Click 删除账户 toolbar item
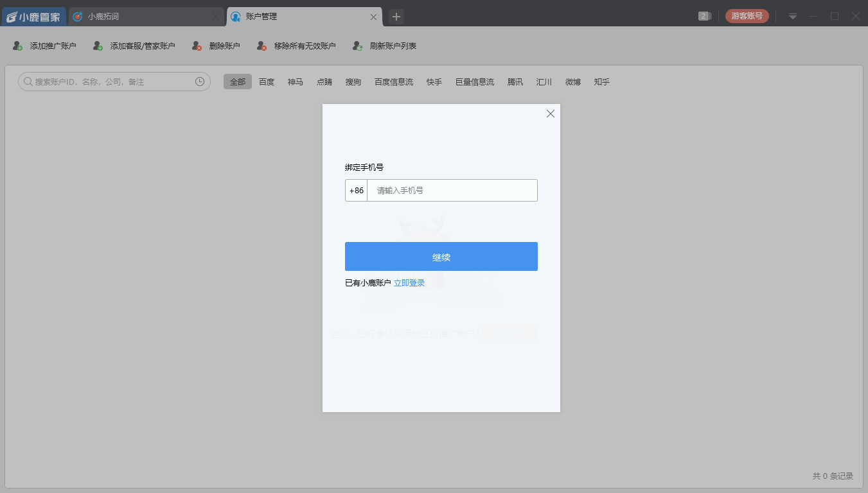Image resolution: width=868 pixels, height=493 pixels. (x=216, y=46)
